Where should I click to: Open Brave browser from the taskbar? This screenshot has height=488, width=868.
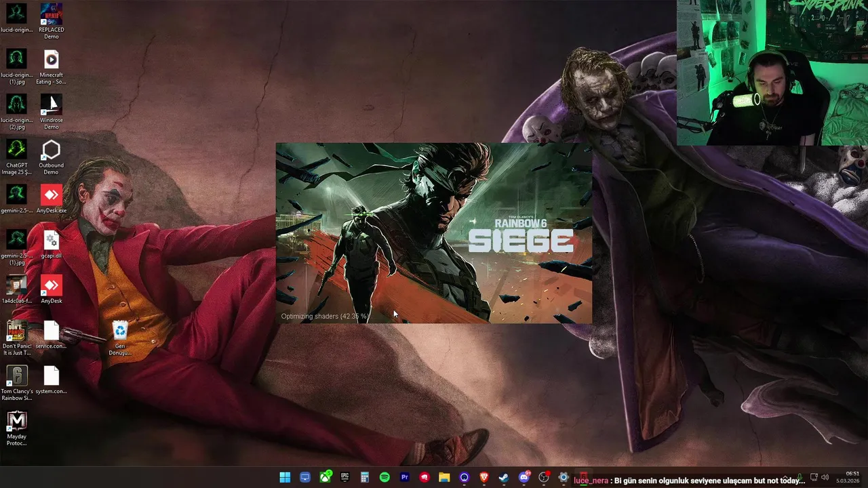[x=484, y=477]
